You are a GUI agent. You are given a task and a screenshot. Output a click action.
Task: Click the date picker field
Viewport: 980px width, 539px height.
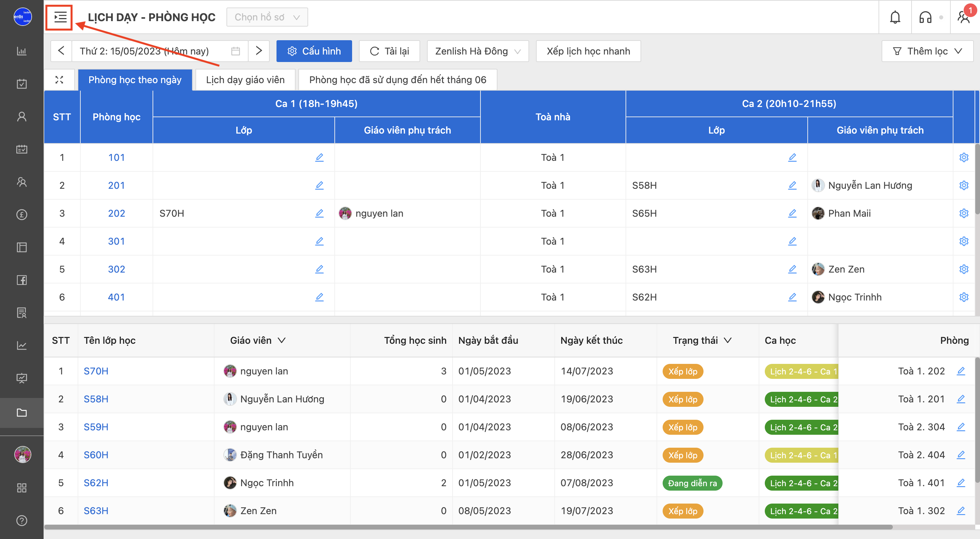(159, 51)
